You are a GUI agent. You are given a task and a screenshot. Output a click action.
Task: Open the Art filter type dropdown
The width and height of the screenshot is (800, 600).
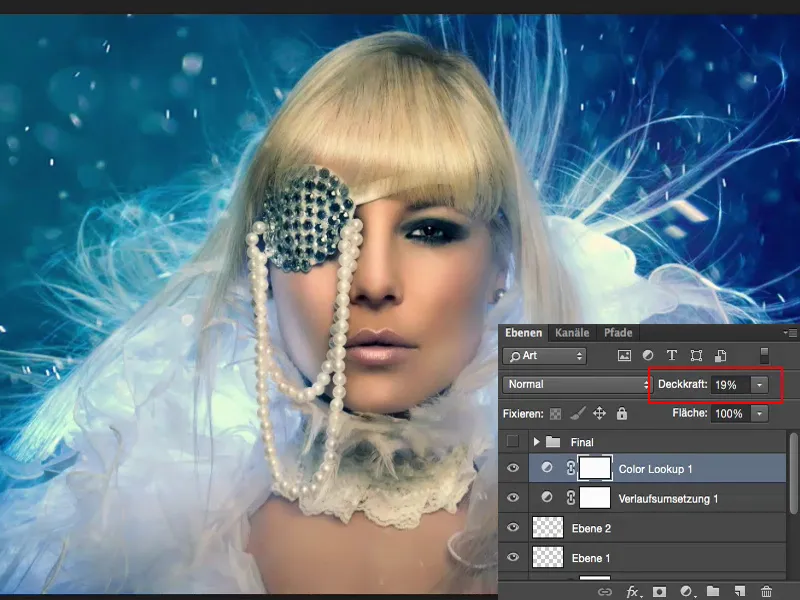(545, 356)
